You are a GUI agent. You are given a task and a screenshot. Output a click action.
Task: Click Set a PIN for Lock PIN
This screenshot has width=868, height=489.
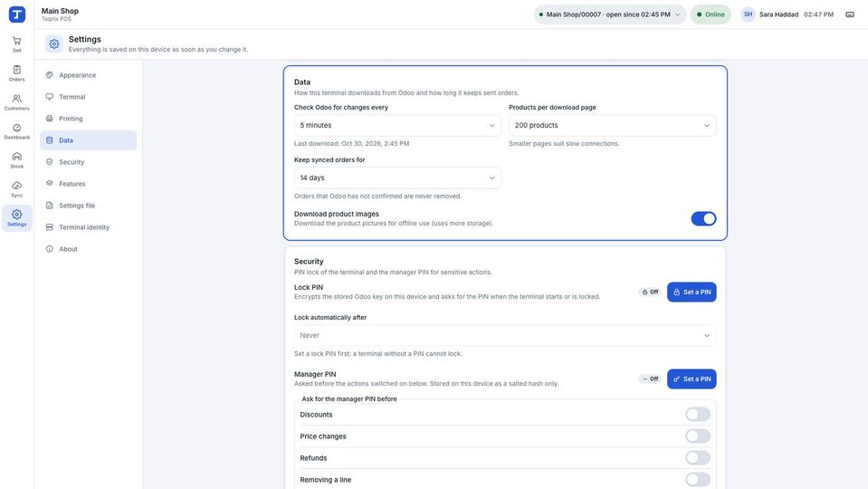pyautogui.click(x=692, y=292)
